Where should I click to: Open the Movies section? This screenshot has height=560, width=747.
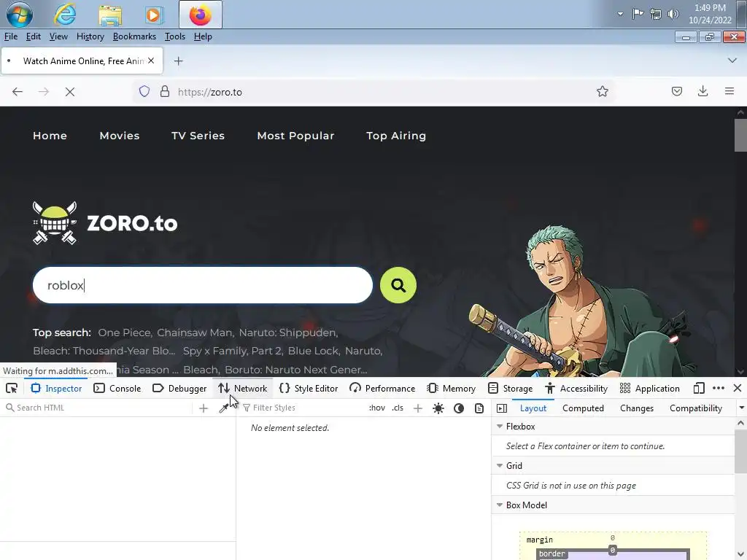click(x=120, y=136)
